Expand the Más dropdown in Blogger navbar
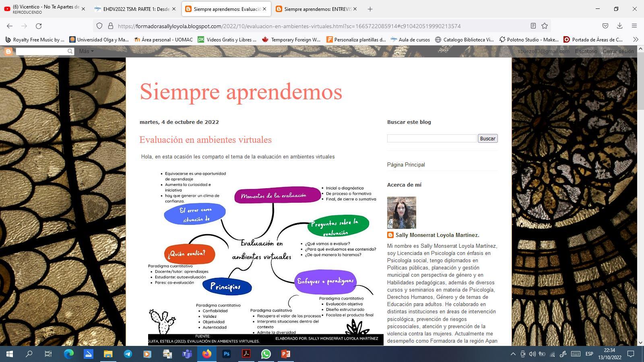 pyautogui.click(x=86, y=51)
